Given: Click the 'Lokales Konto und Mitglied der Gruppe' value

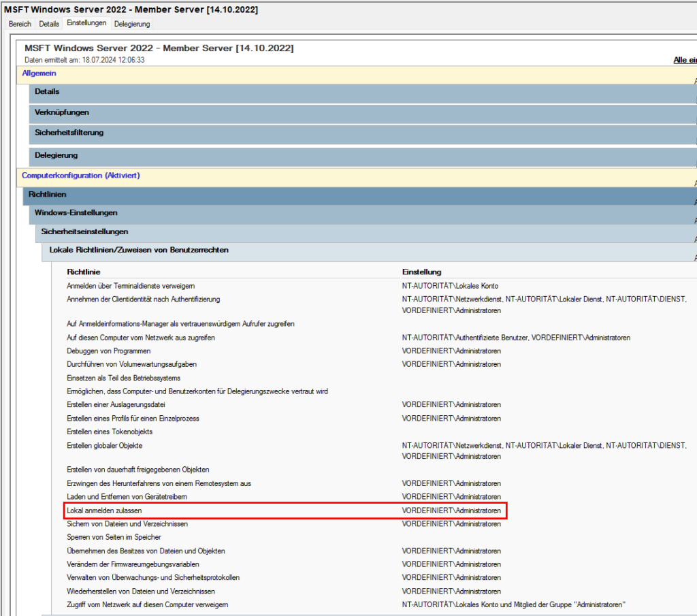Looking at the screenshot, I should point(513,604).
